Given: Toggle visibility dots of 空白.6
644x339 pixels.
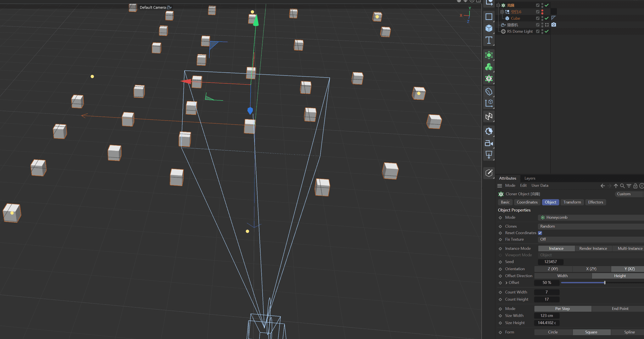Looking at the screenshot, I should pos(542,12).
